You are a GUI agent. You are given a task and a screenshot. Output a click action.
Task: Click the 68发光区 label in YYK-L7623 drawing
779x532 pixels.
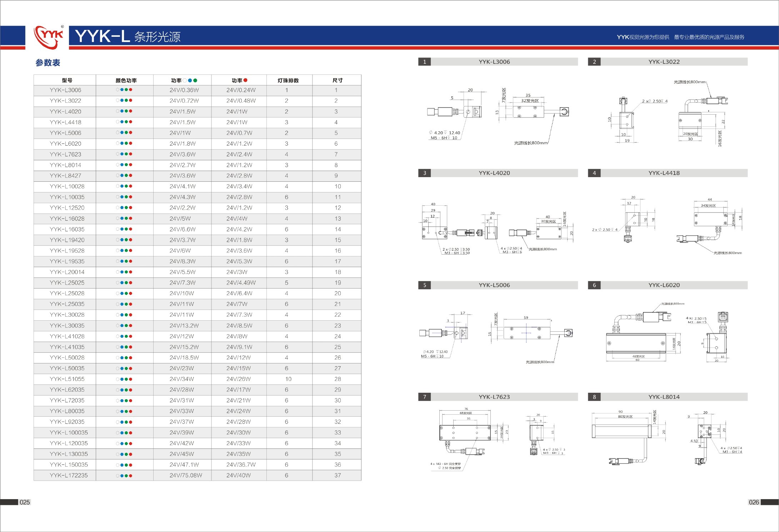[466, 413]
